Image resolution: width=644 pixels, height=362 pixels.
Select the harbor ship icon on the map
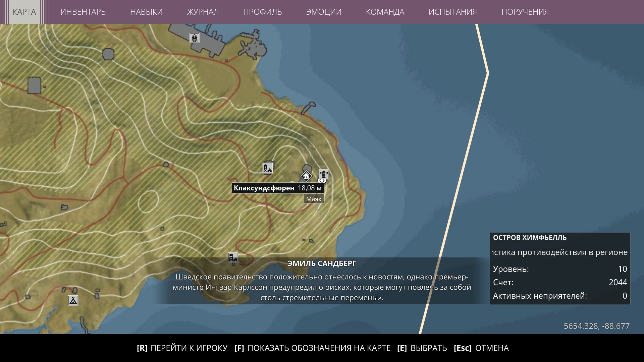pos(195,38)
